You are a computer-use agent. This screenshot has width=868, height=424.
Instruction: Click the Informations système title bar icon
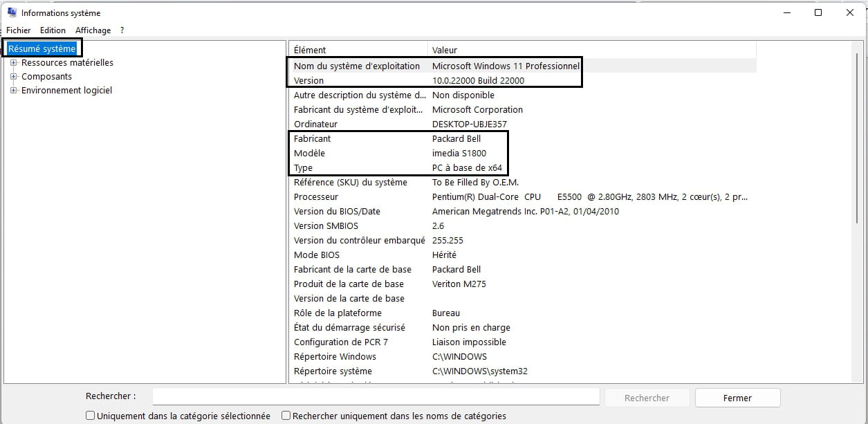[12, 12]
